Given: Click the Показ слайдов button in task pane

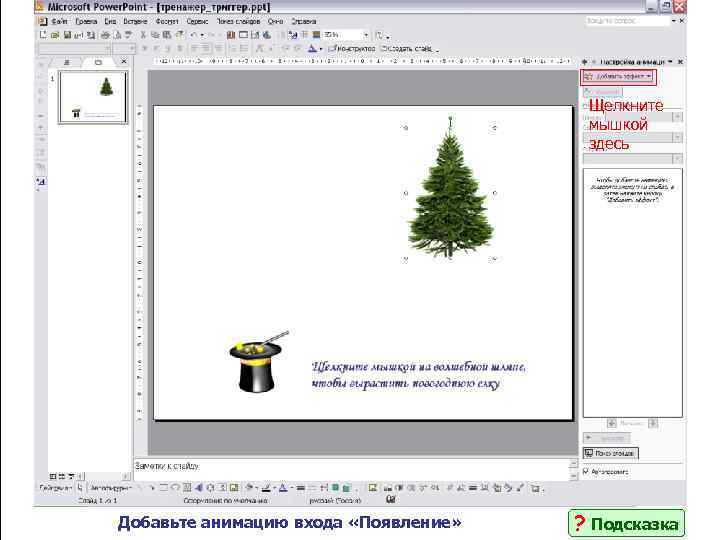Looking at the screenshot, I should [x=610, y=453].
